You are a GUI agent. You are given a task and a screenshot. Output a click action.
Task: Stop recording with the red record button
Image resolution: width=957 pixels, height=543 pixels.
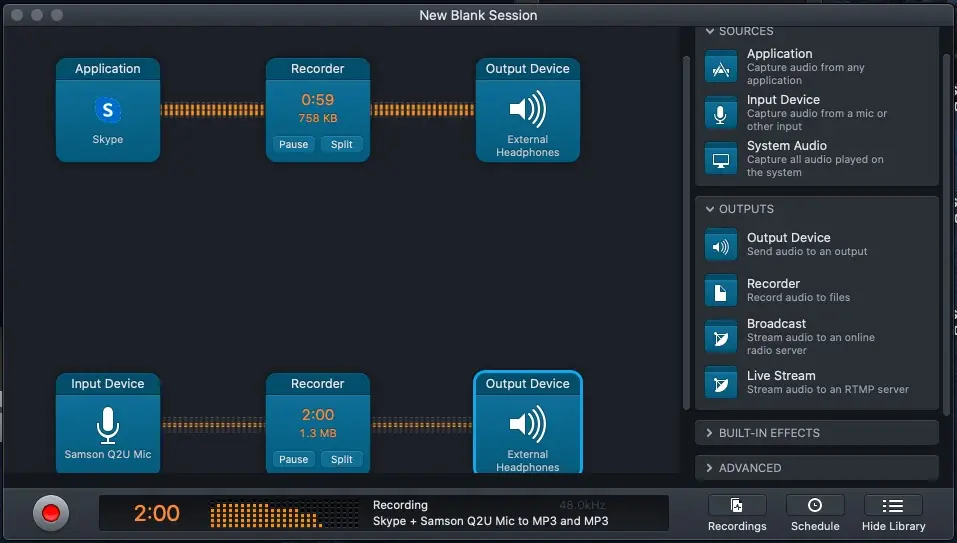coord(50,514)
